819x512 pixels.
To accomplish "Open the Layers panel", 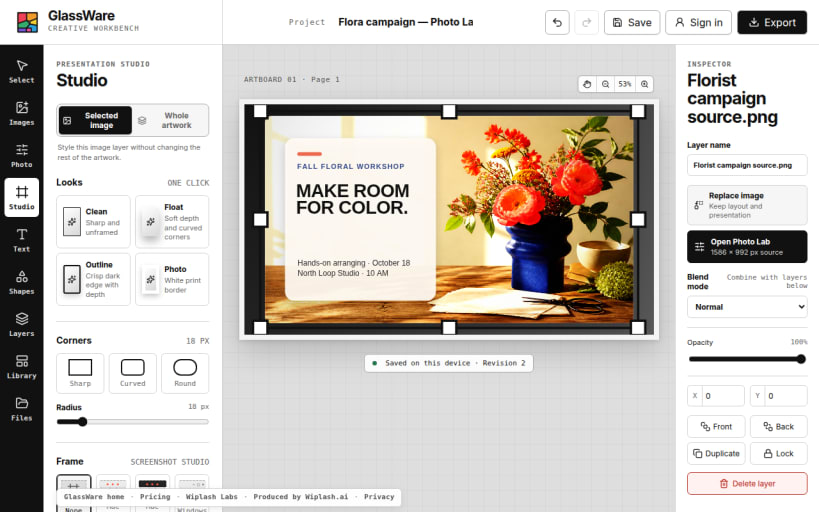I will (x=21, y=324).
